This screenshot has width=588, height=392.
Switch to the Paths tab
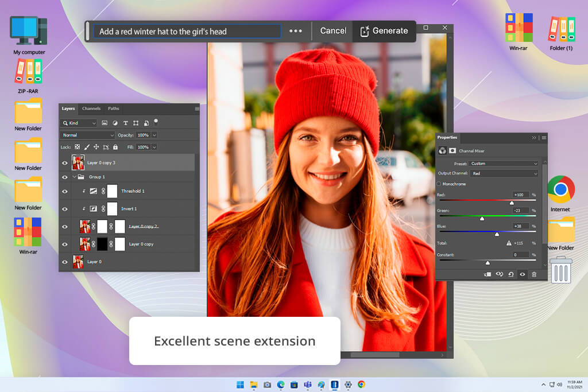click(x=113, y=108)
